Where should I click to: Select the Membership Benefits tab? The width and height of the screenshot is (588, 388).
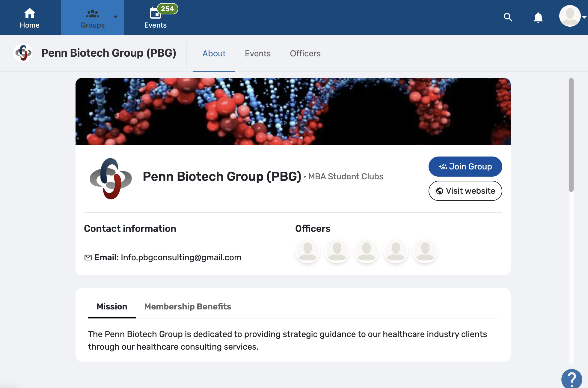click(188, 306)
